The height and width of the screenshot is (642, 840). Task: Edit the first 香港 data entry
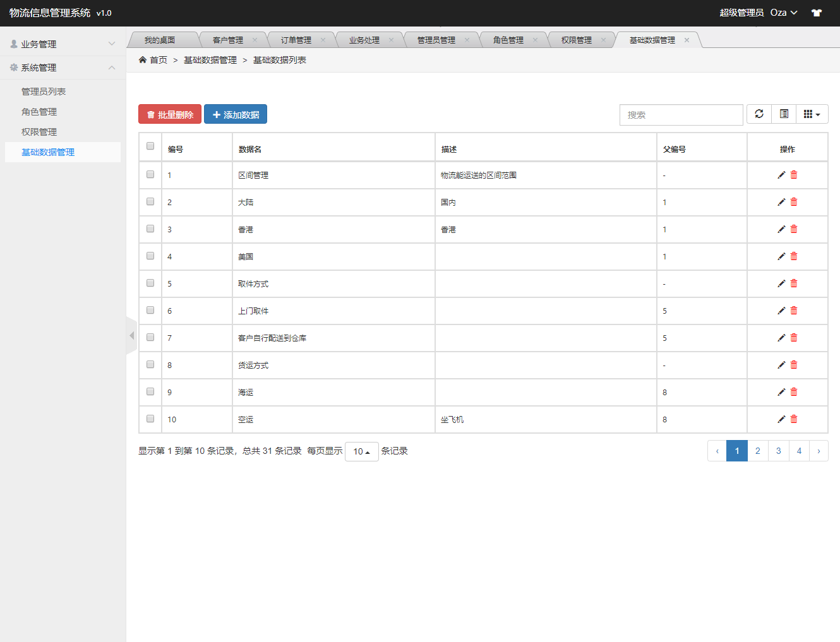coord(781,229)
